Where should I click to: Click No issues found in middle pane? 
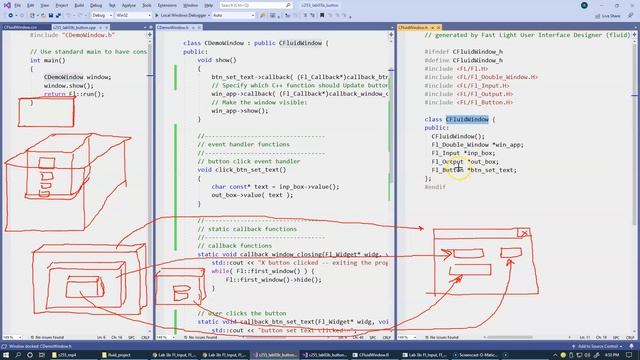200,338
